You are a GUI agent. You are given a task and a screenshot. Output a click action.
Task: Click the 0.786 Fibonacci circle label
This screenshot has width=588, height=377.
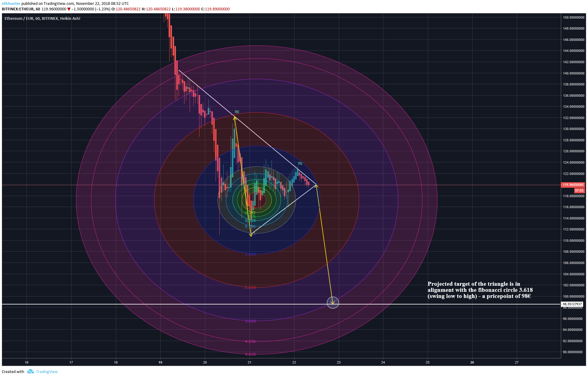(x=250, y=227)
